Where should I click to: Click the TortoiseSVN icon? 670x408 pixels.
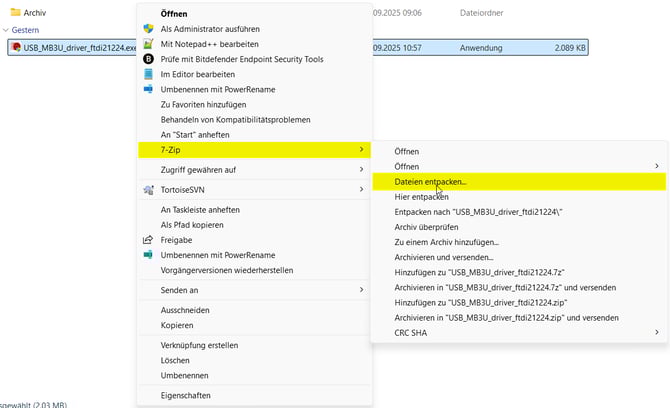148,189
